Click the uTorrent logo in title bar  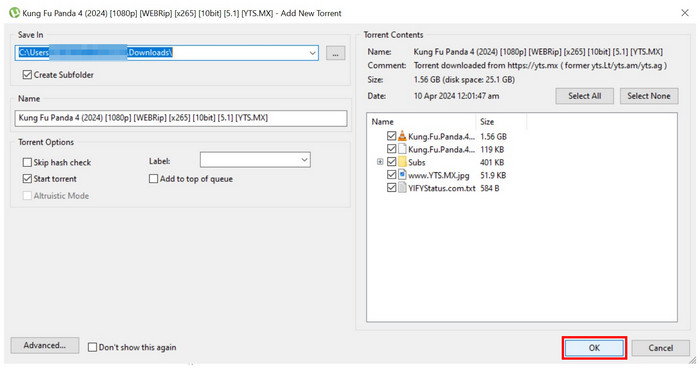coord(14,12)
